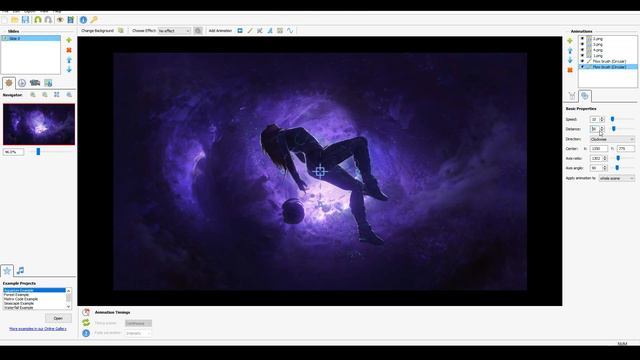Click the Distance value stepper arrows
640x360 pixels.
point(602,129)
